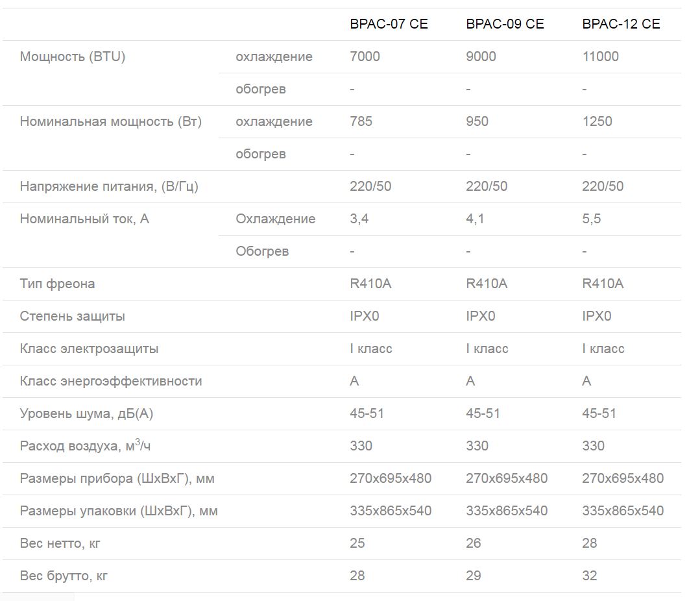Image resolution: width=700 pixels, height=601 pixels.
Task: Select the Степень защиты row label
Action: tap(72, 317)
